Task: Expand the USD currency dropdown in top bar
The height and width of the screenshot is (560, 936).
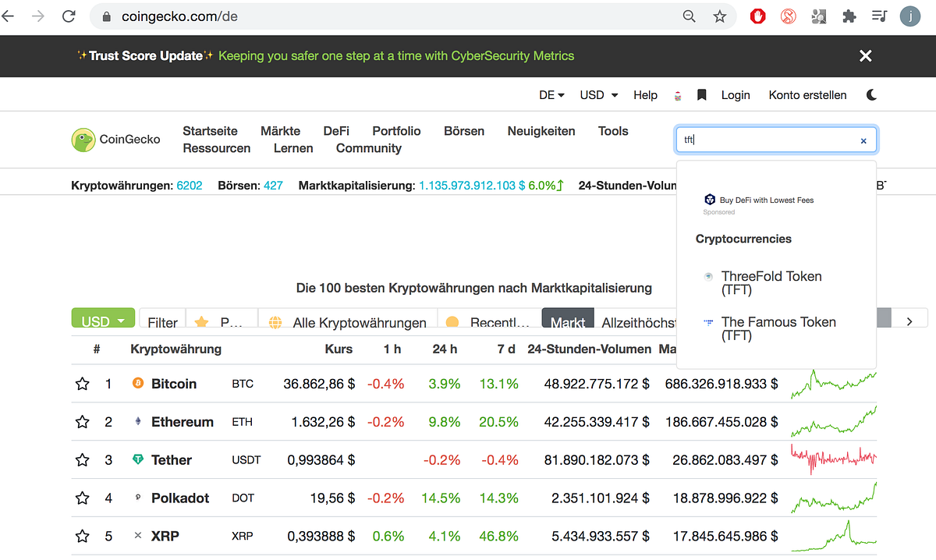Action: (x=599, y=95)
